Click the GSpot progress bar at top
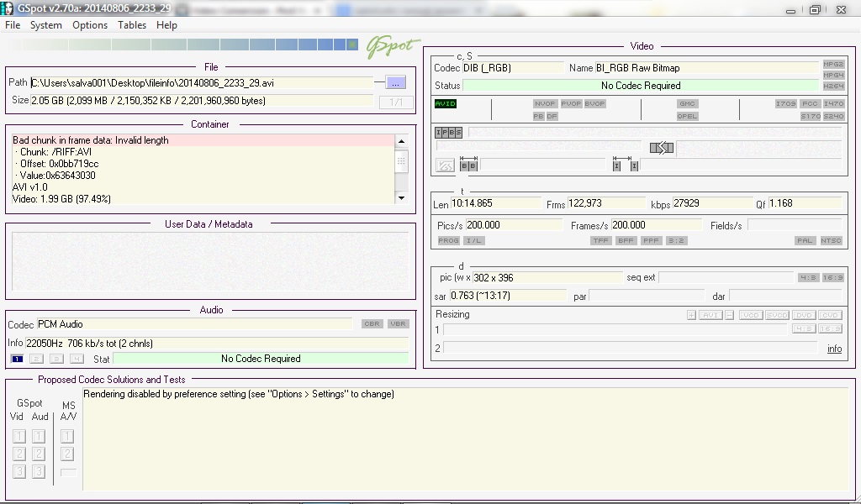 [182, 45]
